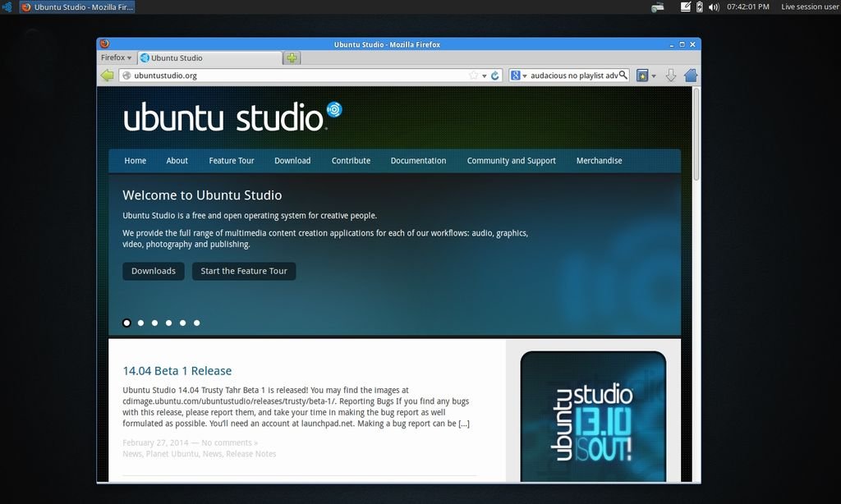
Task: Click the Downloads button
Action: [154, 271]
